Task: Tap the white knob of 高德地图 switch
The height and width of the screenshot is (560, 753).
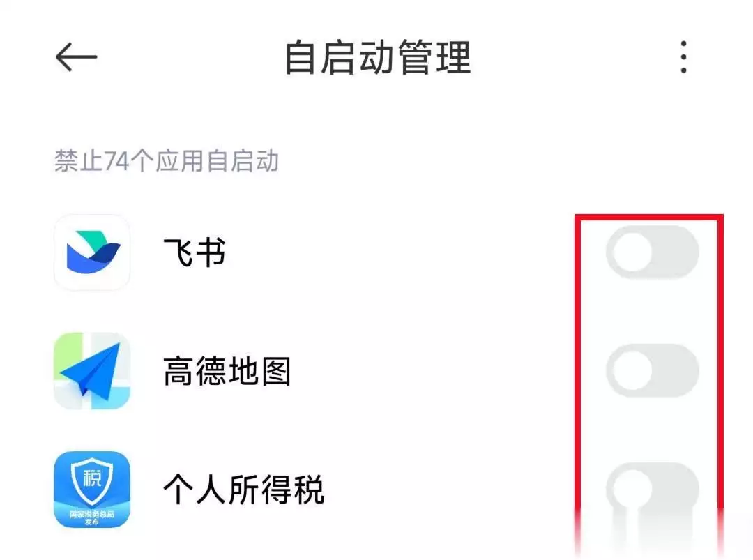Action: tap(632, 370)
